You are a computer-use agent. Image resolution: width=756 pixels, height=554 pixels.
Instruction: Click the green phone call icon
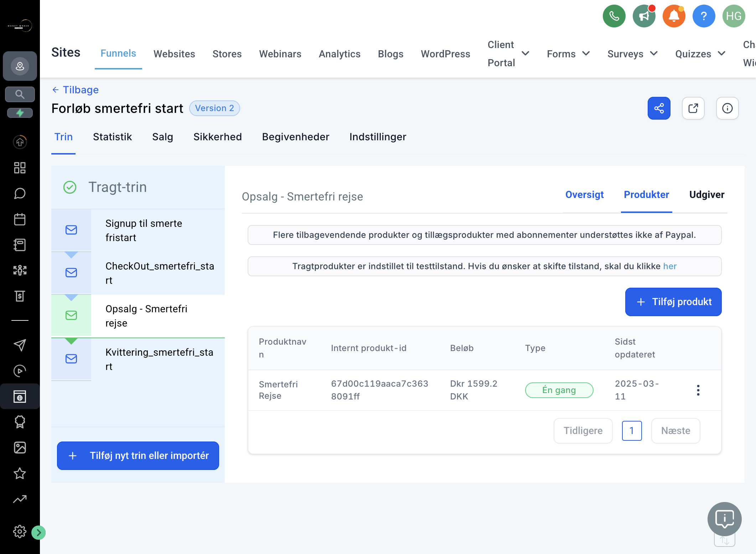[614, 16]
